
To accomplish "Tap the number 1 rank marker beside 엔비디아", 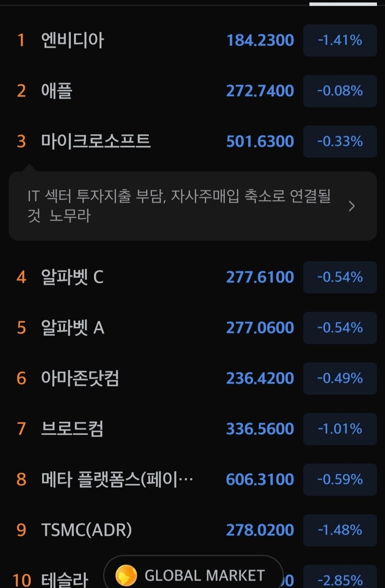I will [21, 40].
